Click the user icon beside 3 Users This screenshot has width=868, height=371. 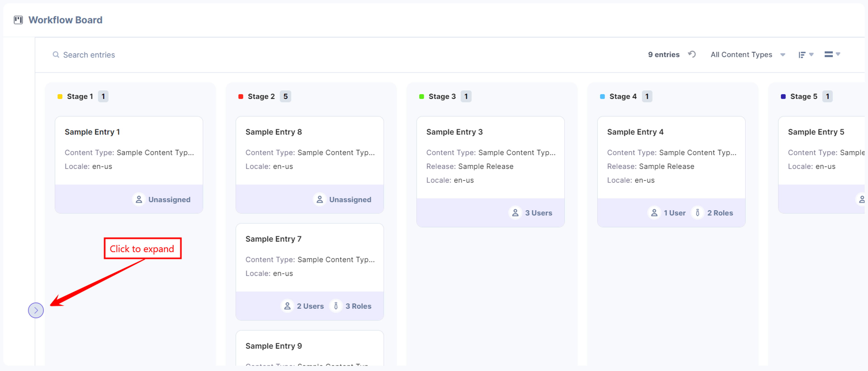515,213
